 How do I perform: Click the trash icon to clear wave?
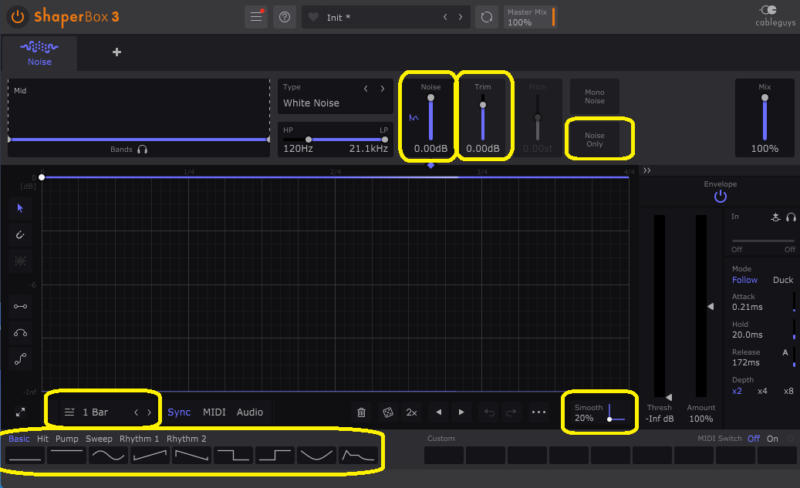pos(361,412)
